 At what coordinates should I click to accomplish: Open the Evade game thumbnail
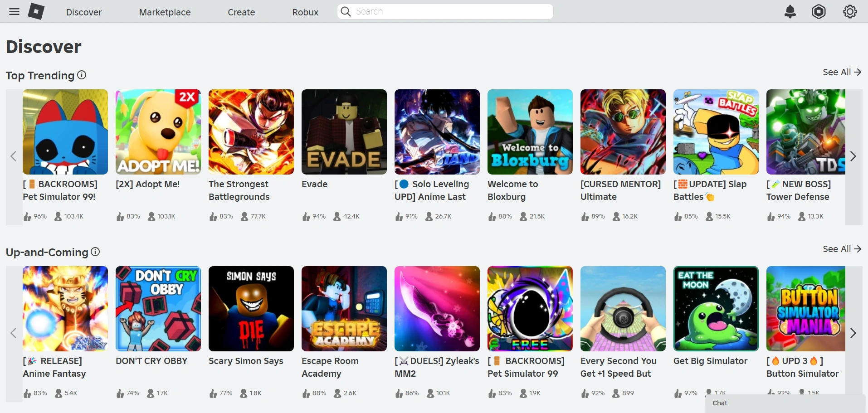coord(344,132)
